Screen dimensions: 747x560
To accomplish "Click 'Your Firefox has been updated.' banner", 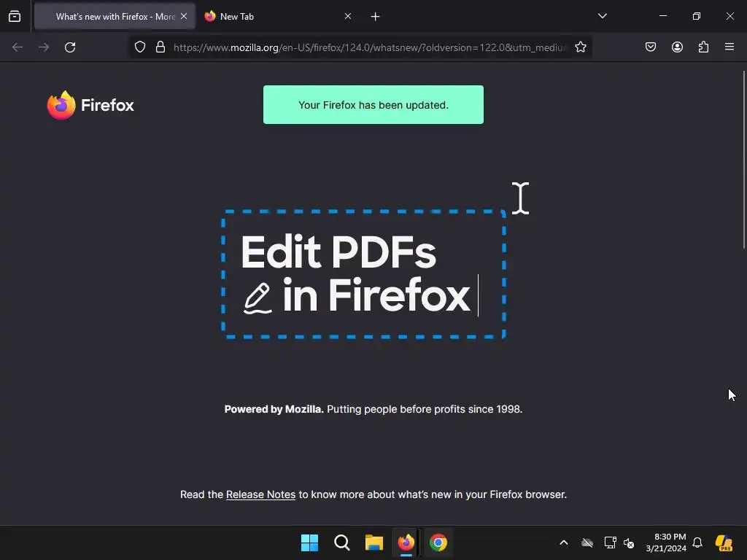I will click(x=373, y=105).
